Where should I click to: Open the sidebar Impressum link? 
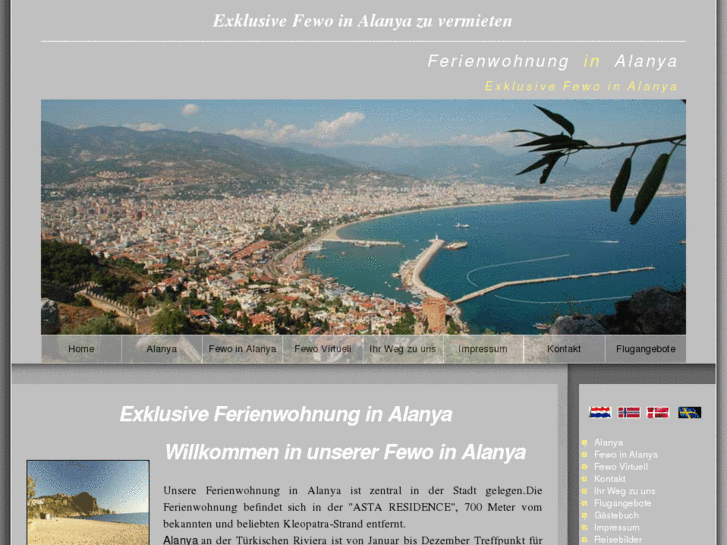[x=617, y=527]
